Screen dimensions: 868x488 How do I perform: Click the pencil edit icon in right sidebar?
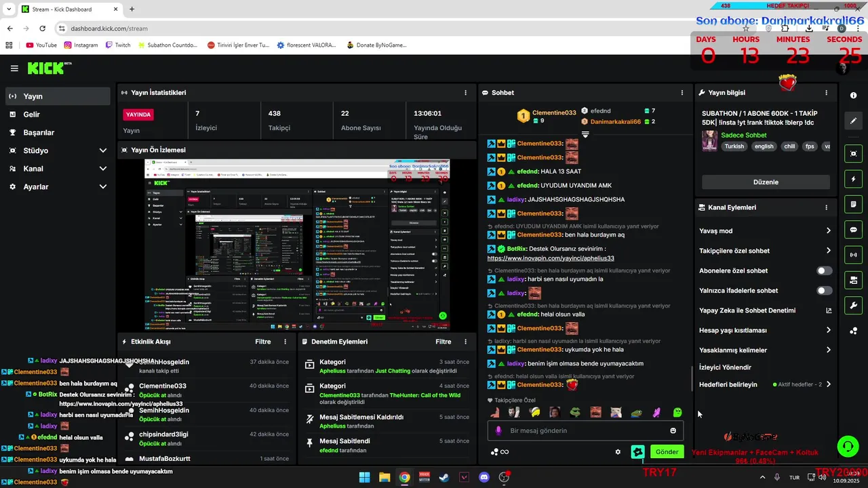click(x=853, y=121)
